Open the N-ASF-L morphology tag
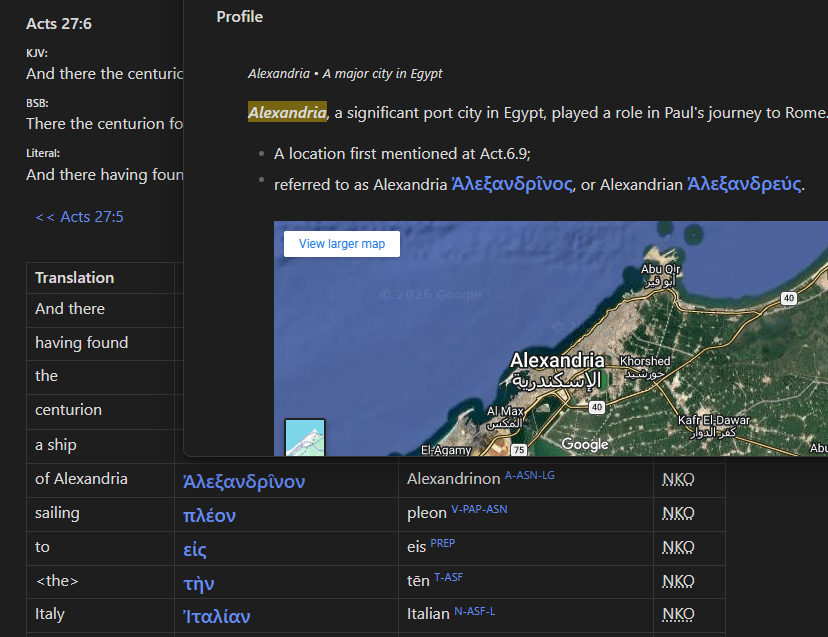The height and width of the screenshot is (637, 828). (x=475, y=611)
